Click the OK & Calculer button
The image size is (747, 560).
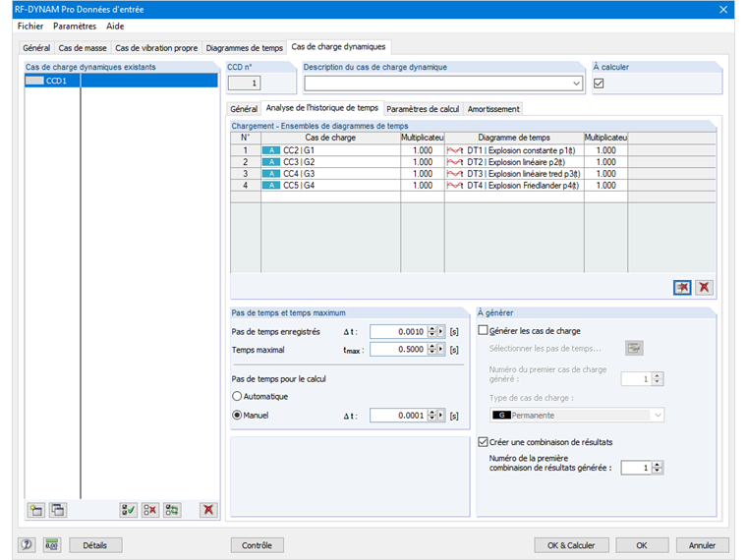coord(571,545)
